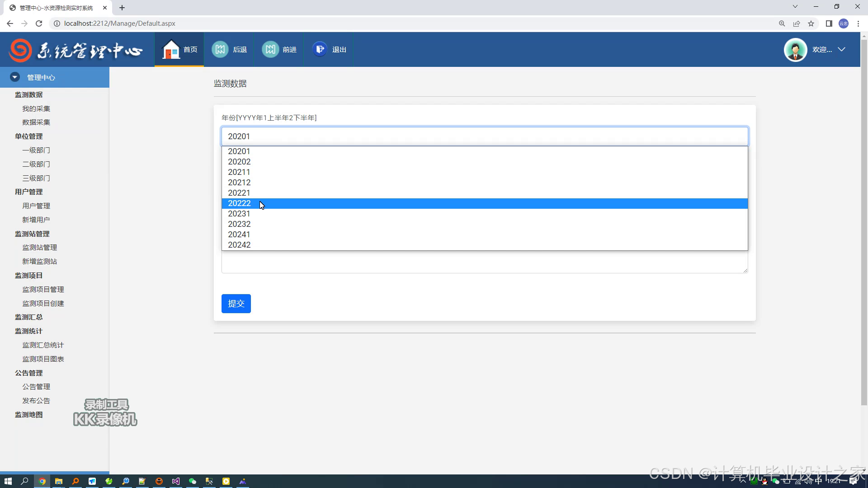Open 监测项目创建 in the sidebar
868x488 pixels.
point(43,304)
